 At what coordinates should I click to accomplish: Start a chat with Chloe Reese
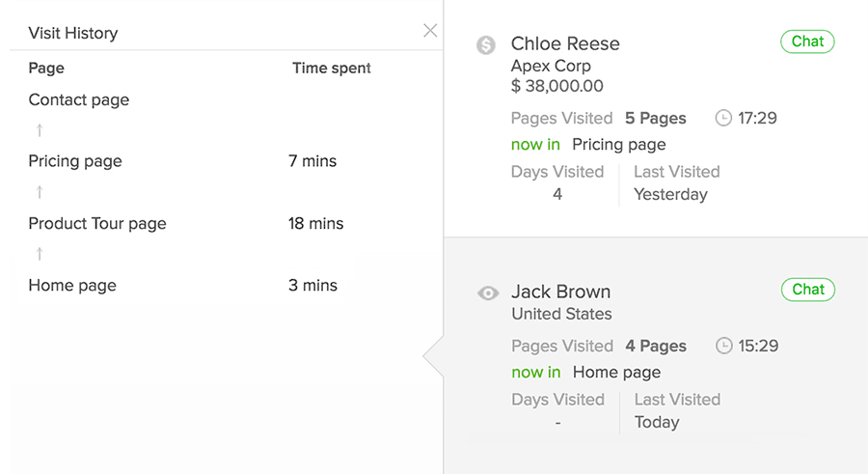pyautogui.click(x=807, y=42)
